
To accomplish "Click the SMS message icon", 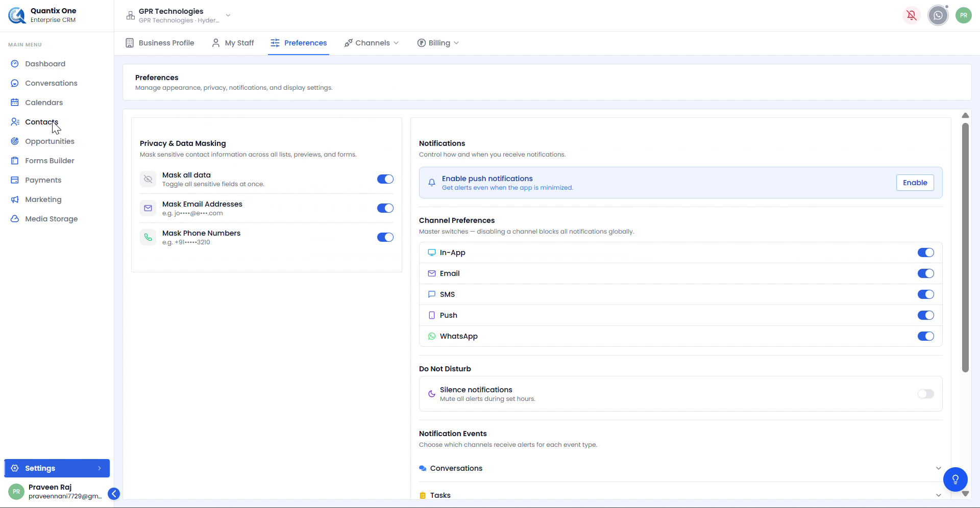I will (x=432, y=294).
